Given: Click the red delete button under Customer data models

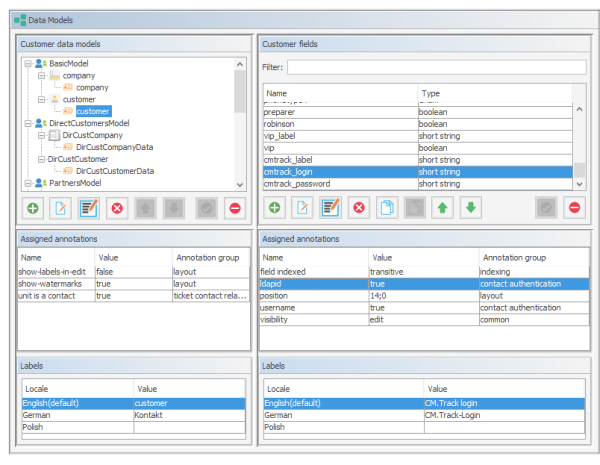Looking at the screenshot, I should [117, 208].
